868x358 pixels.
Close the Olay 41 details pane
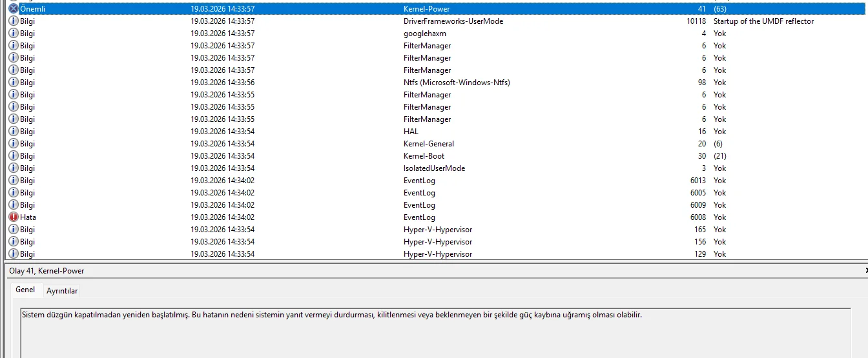tap(865, 271)
